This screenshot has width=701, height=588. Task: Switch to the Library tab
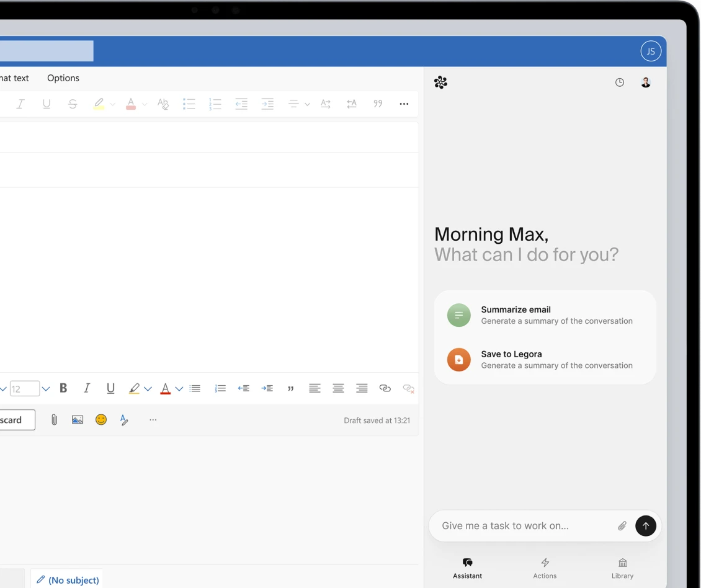622,568
